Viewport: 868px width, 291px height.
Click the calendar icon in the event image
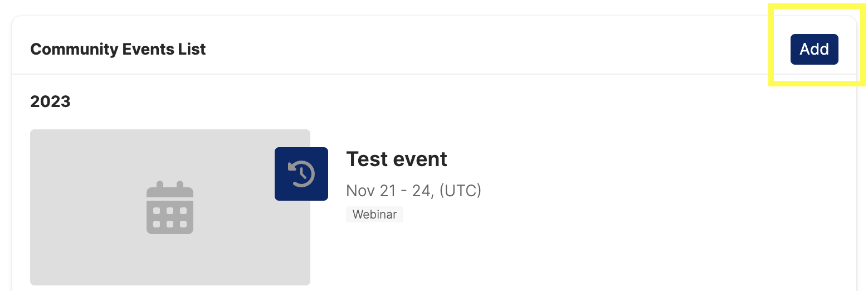tap(170, 207)
